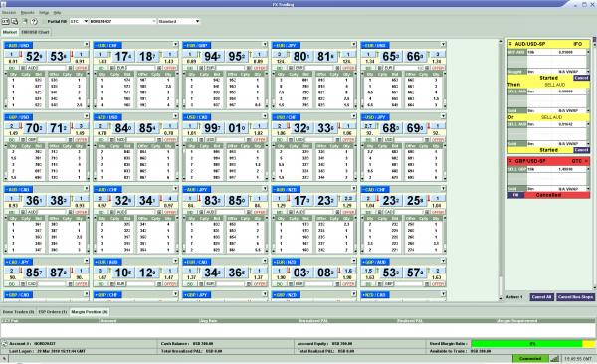The image size is (597, 364).
Task: Open the Session menu
Action: pyautogui.click(x=9, y=13)
